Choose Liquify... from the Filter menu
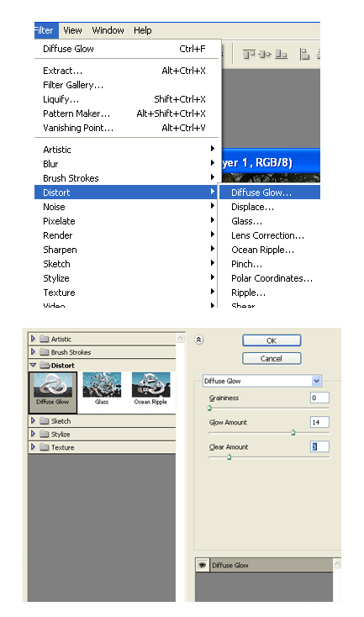 pyautogui.click(x=128, y=99)
